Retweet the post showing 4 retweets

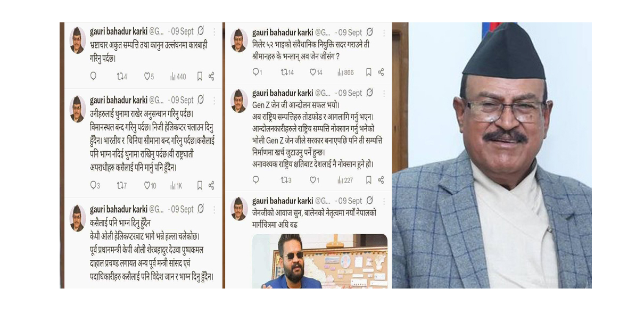[122, 76]
